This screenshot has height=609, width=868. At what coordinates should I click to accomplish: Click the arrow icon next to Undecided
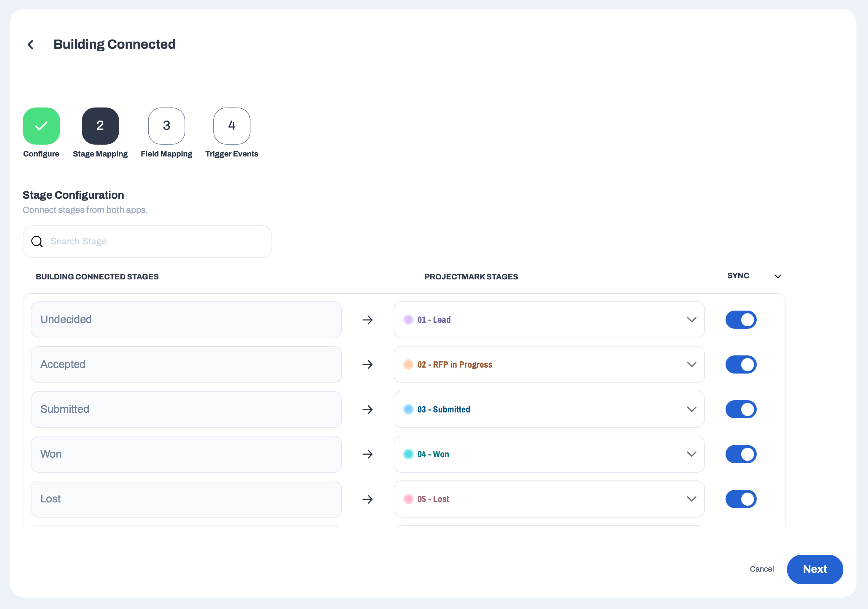367,320
